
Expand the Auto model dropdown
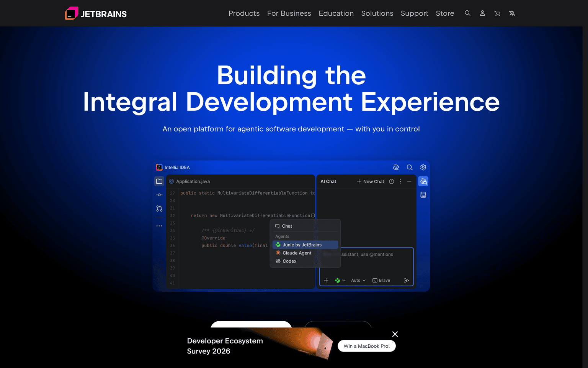coord(358,280)
